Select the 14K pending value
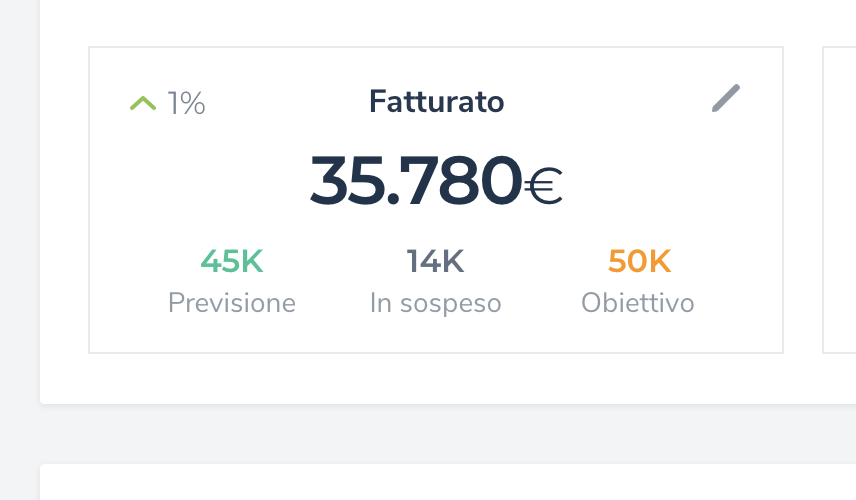 point(435,262)
